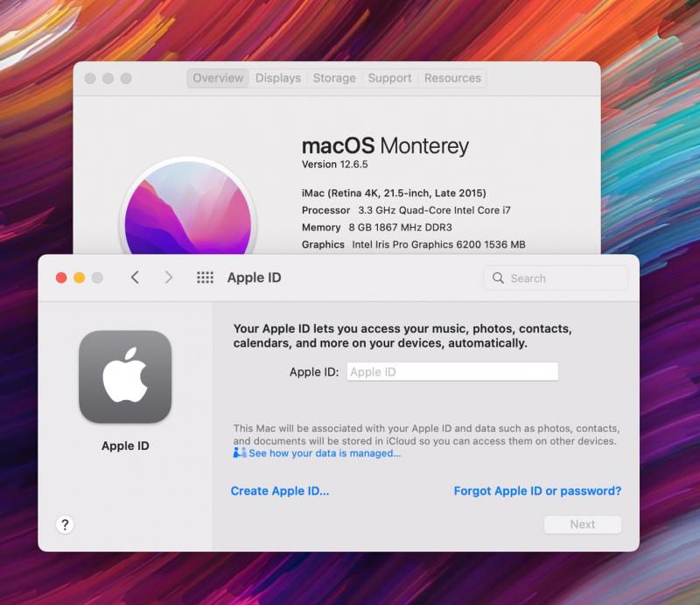Click the Apple ID window title text
Screen dimensions: 700x605
pyautogui.click(x=254, y=278)
